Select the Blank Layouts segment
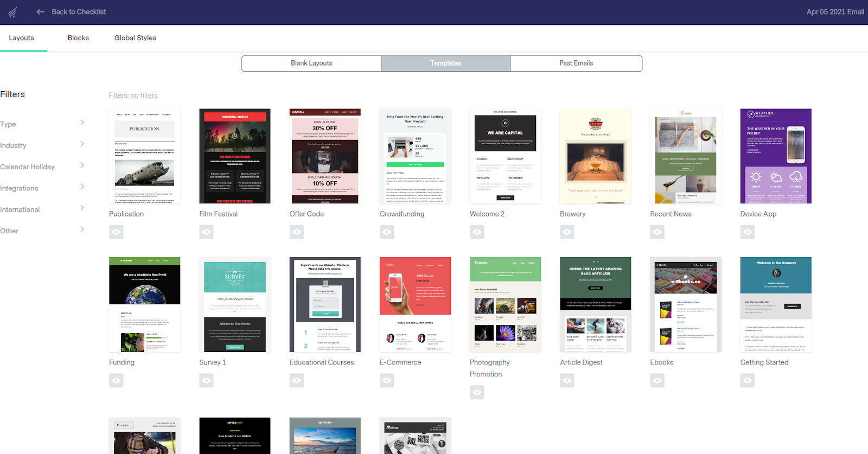The width and height of the screenshot is (868, 454). click(311, 63)
